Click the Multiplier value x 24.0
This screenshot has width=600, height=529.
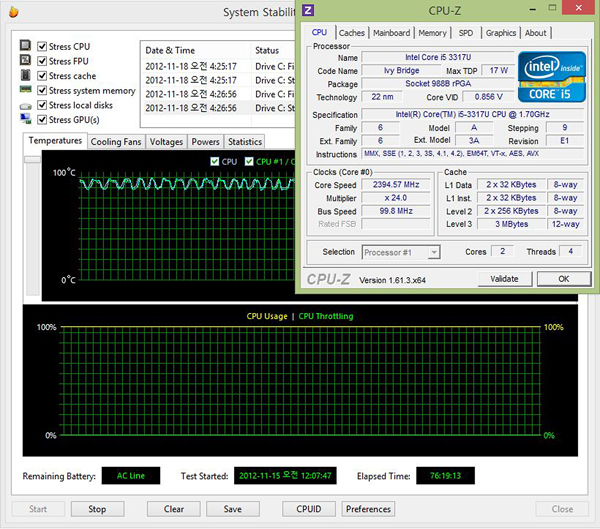point(396,198)
